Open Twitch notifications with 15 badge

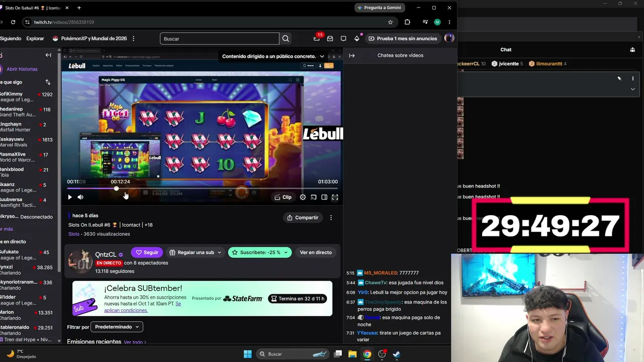click(x=316, y=38)
